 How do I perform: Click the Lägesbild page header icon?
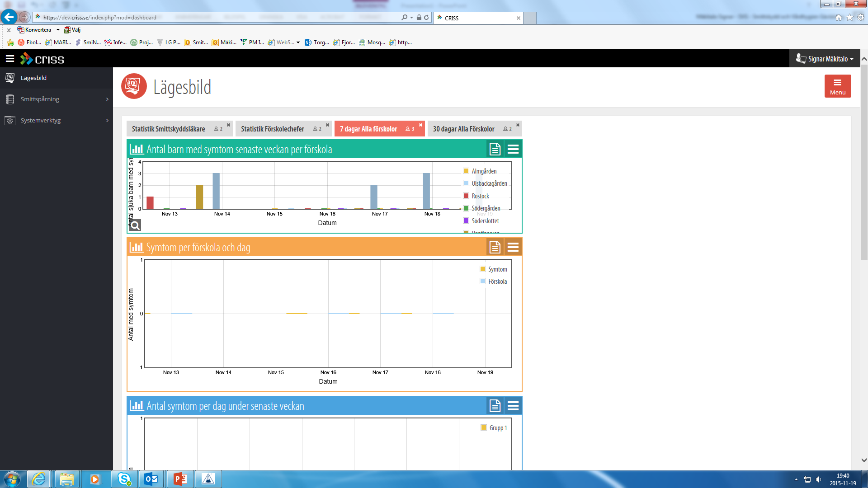click(x=134, y=86)
